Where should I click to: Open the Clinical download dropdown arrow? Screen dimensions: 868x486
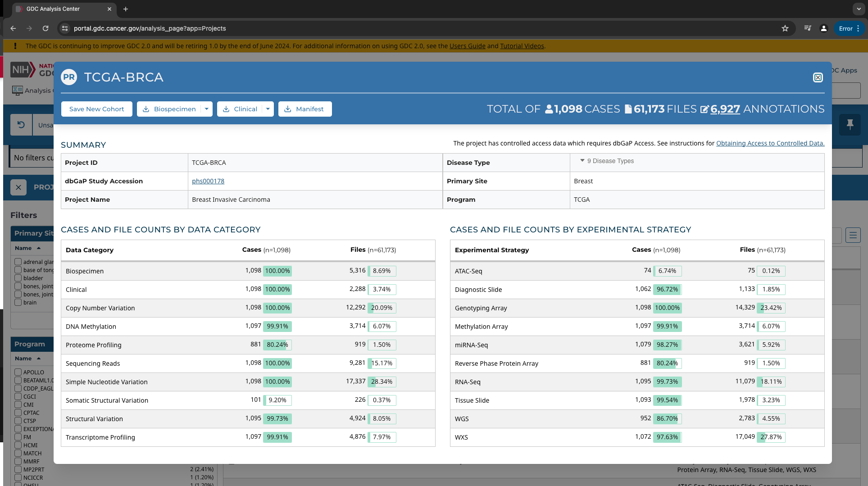click(268, 109)
